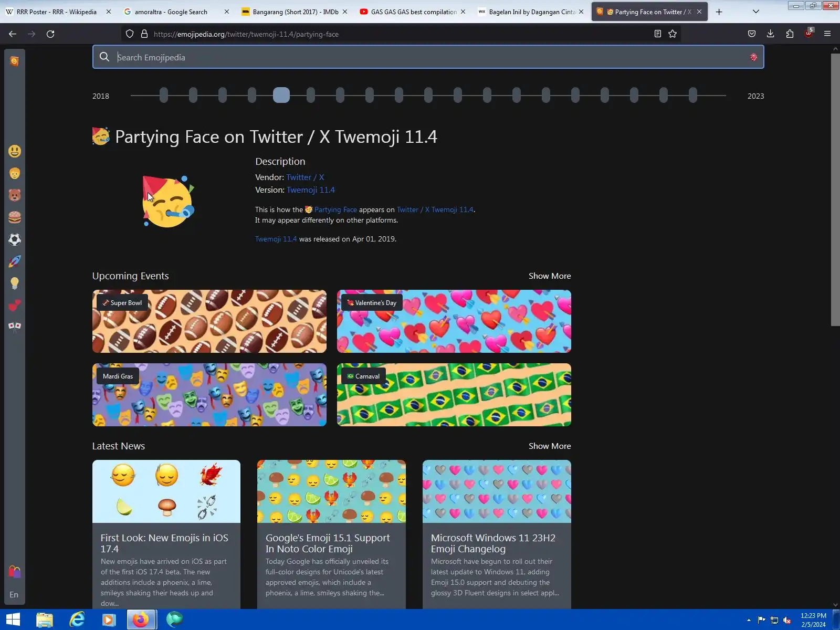Screen dimensions: 840x630
Task: Open the Mardi Gras event card
Action: point(209,395)
